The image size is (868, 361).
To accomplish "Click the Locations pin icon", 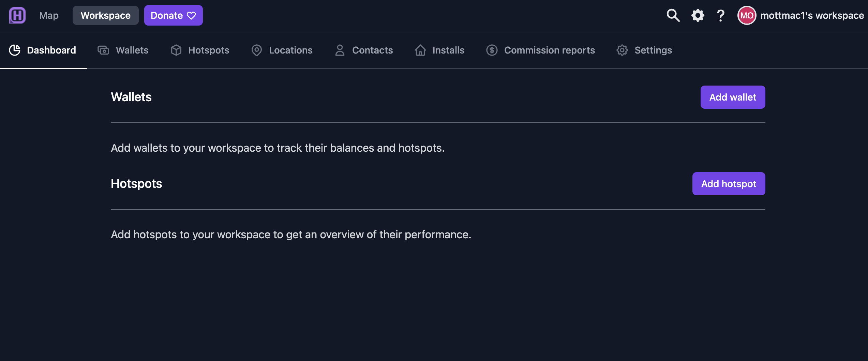I will click(x=257, y=50).
